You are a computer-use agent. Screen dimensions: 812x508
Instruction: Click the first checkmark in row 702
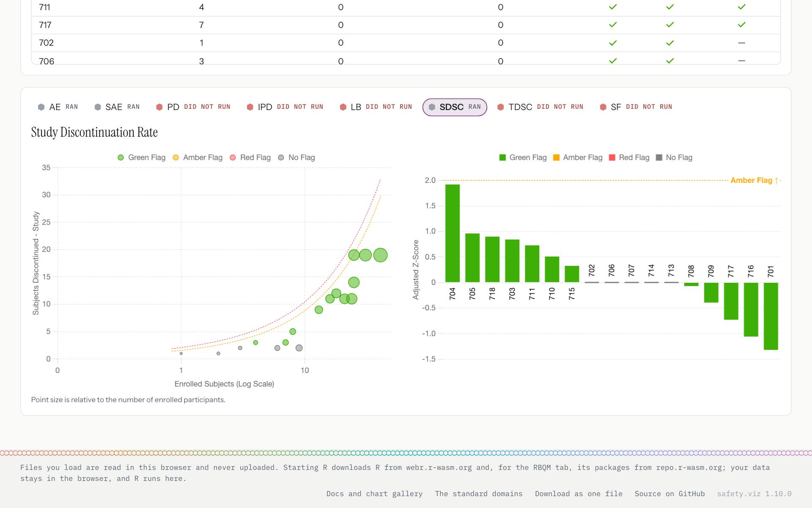(613, 43)
